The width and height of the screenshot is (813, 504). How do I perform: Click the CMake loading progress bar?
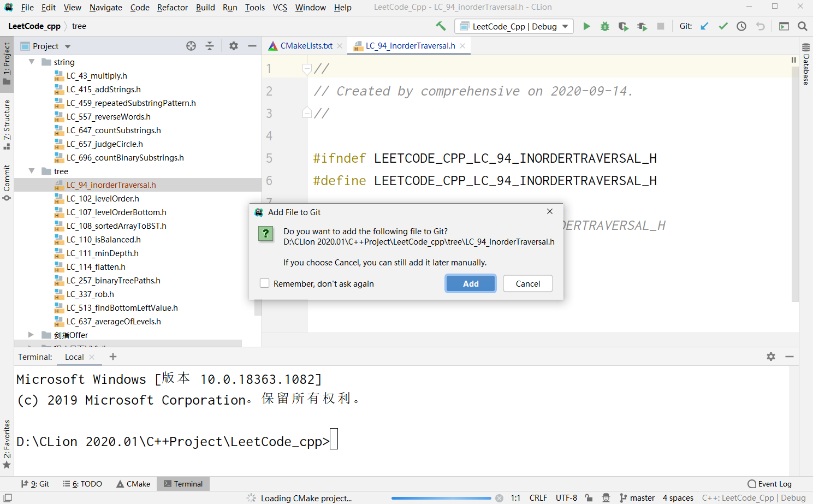[x=441, y=498]
